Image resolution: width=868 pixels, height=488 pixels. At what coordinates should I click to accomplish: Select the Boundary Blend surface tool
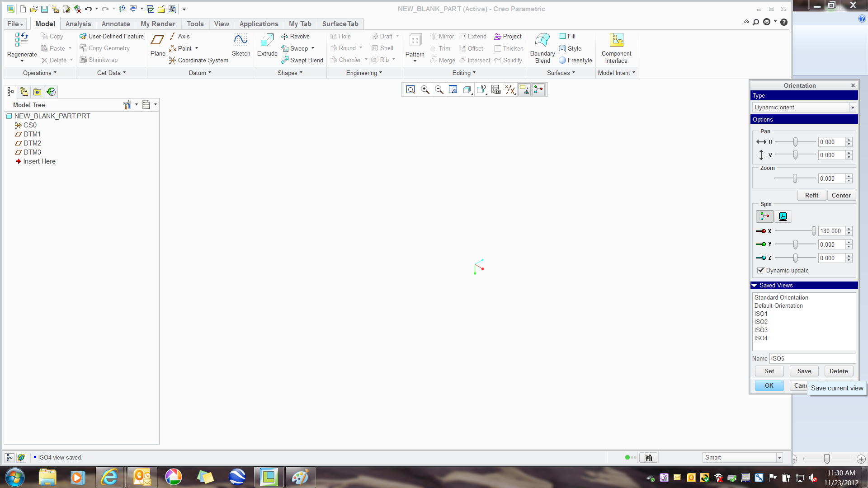click(542, 48)
